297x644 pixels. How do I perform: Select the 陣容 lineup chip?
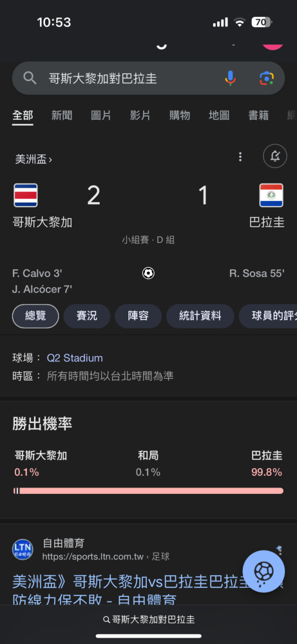[x=138, y=316]
